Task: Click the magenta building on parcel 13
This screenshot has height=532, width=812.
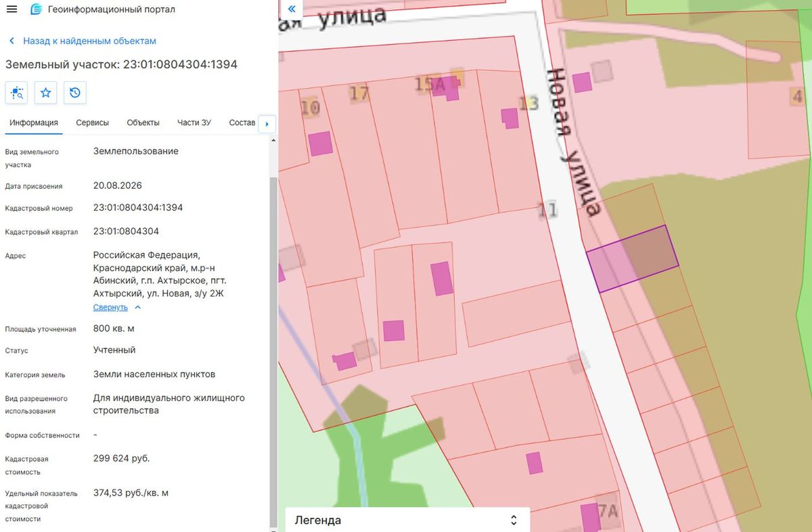Action: coord(510,118)
